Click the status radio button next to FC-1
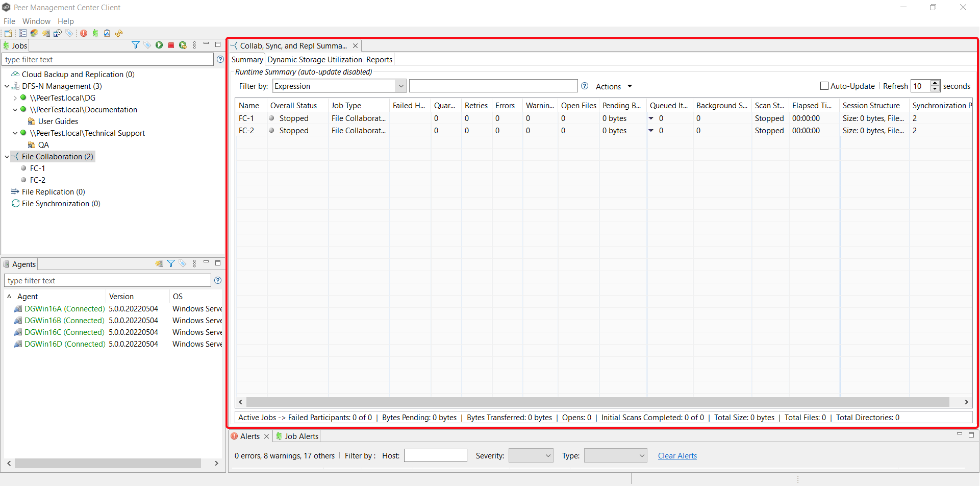The height and width of the screenshot is (486, 980). pos(271,118)
